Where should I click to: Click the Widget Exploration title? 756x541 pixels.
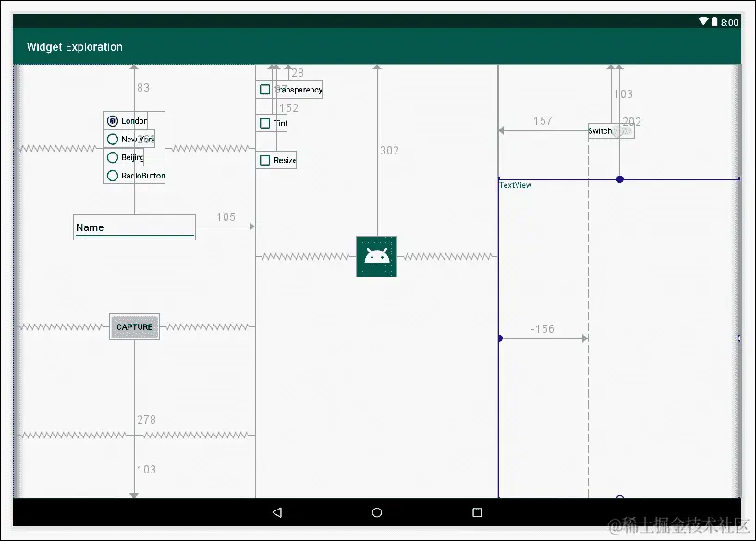pos(74,47)
